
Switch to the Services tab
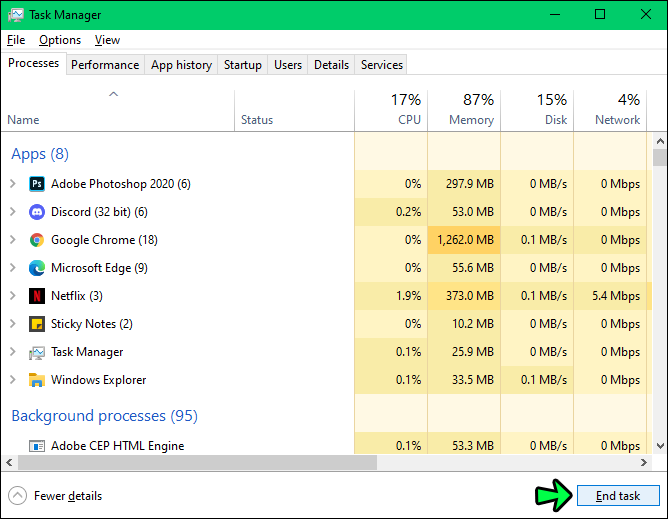pos(382,65)
